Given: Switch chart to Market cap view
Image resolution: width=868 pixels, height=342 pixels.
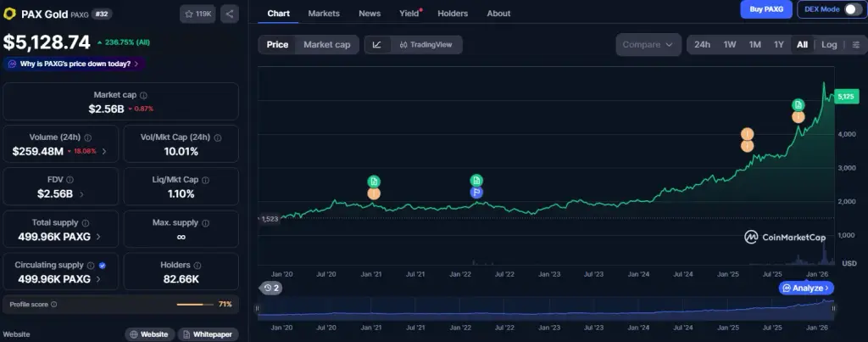Looking at the screenshot, I should (326, 45).
